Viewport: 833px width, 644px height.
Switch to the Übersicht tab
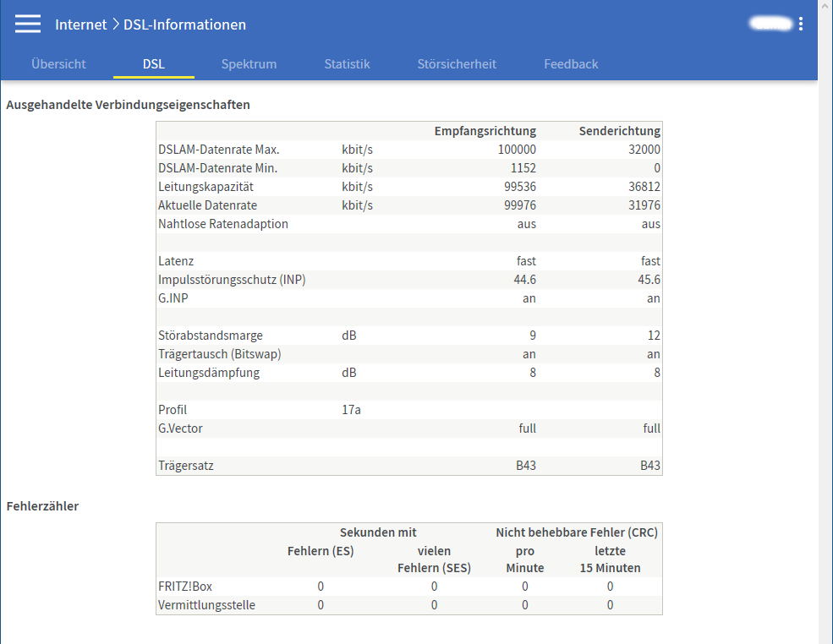coord(58,64)
